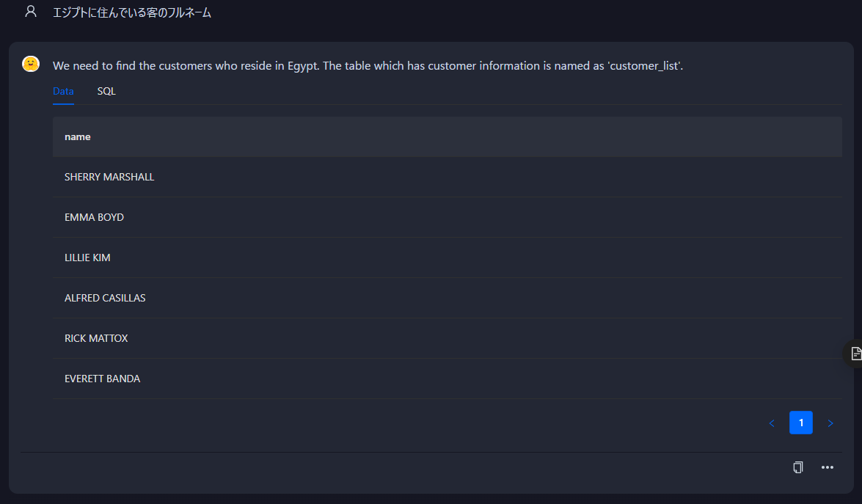
Task: Select page 1 in pagination
Action: point(801,423)
